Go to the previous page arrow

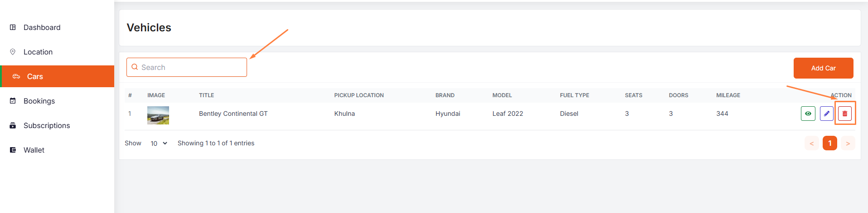[x=812, y=144]
